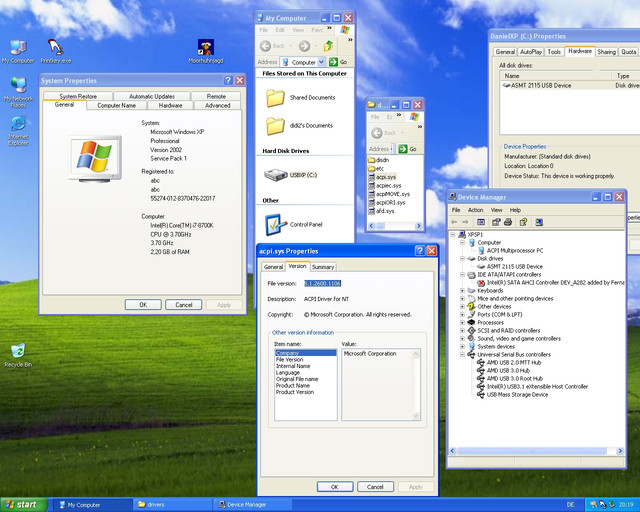
Task: Click the Up folder icon in My Computer
Action: (x=329, y=46)
